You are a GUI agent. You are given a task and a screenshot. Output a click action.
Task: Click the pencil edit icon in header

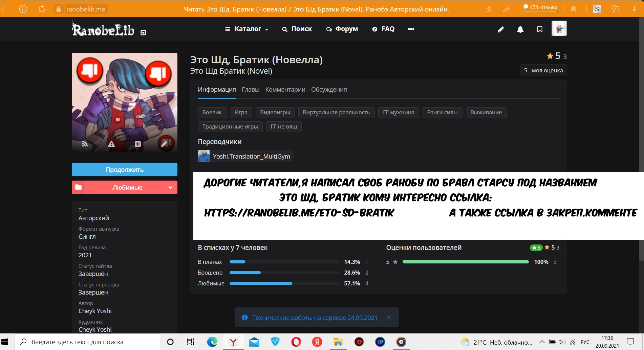tap(501, 29)
